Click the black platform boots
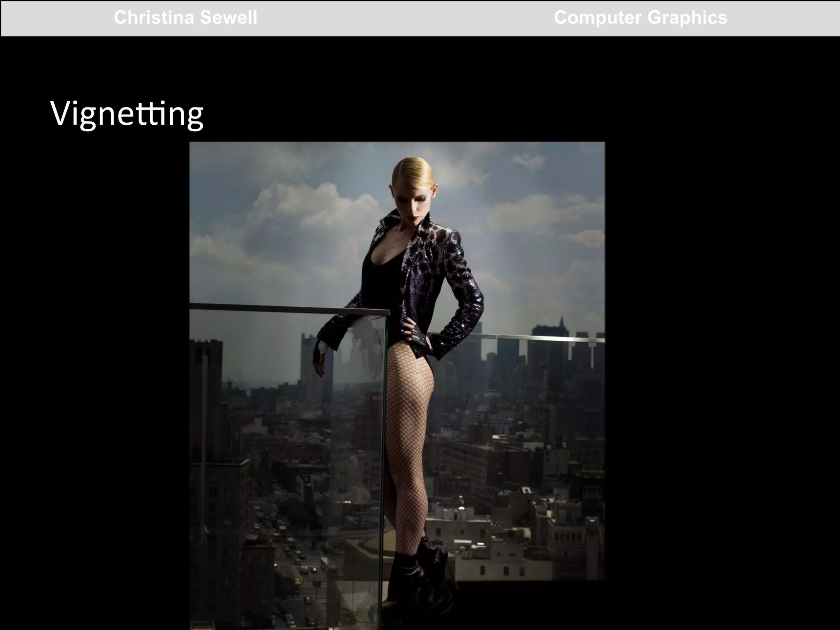Viewport: 840px width, 630px height. (x=416, y=574)
